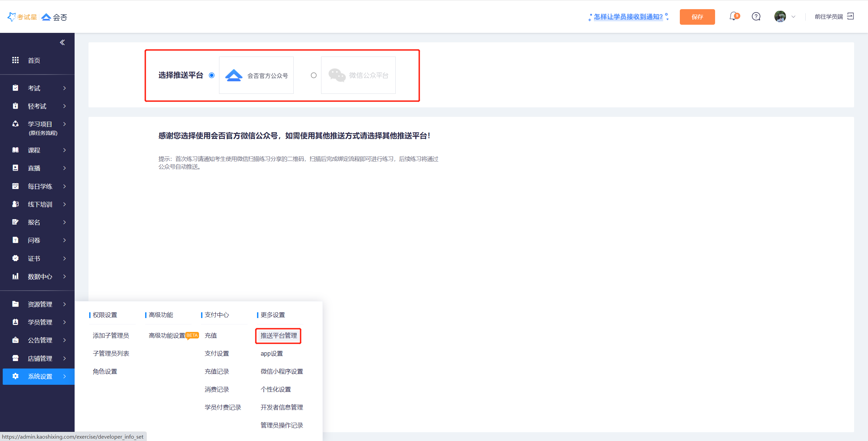Click the system settings gear icon
The width and height of the screenshot is (868, 441).
15,376
